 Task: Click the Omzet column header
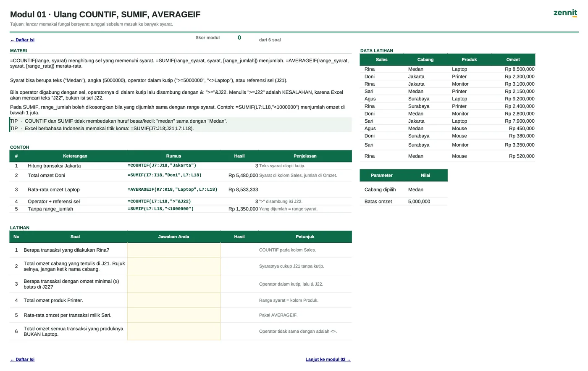coord(513,60)
